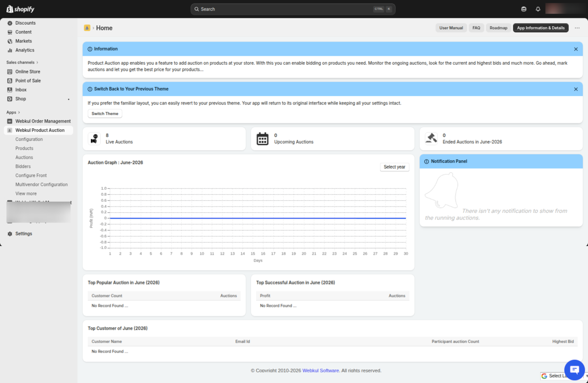Click the Inbox icon in sidebar
Image resolution: width=588 pixels, height=383 pixels.
point(10,90)
